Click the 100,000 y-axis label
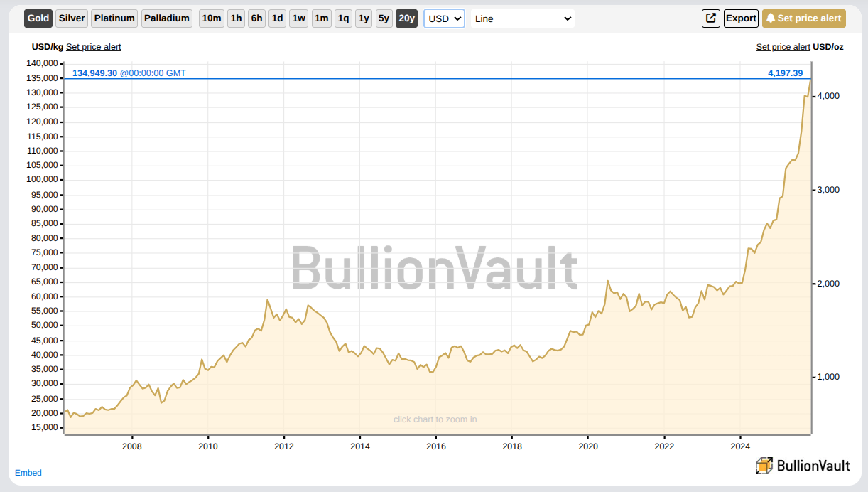 pos(43,180)
